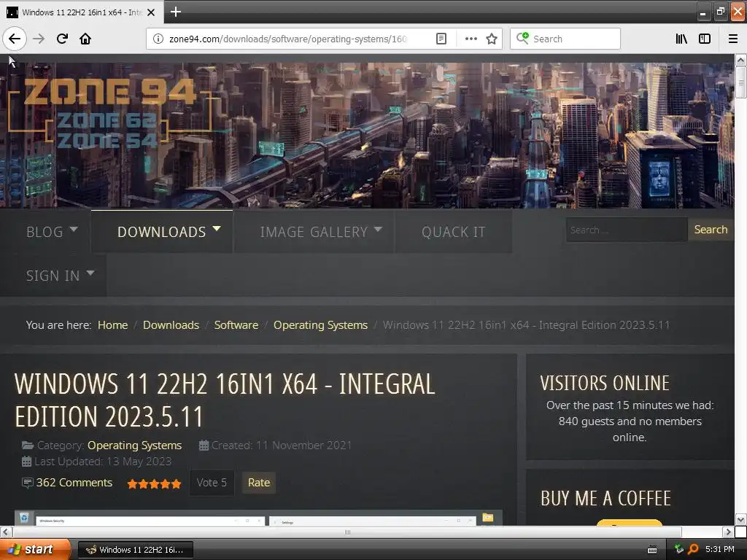Open the Windows Start menu
Screen dimensions: 747x560
(35, 550)
